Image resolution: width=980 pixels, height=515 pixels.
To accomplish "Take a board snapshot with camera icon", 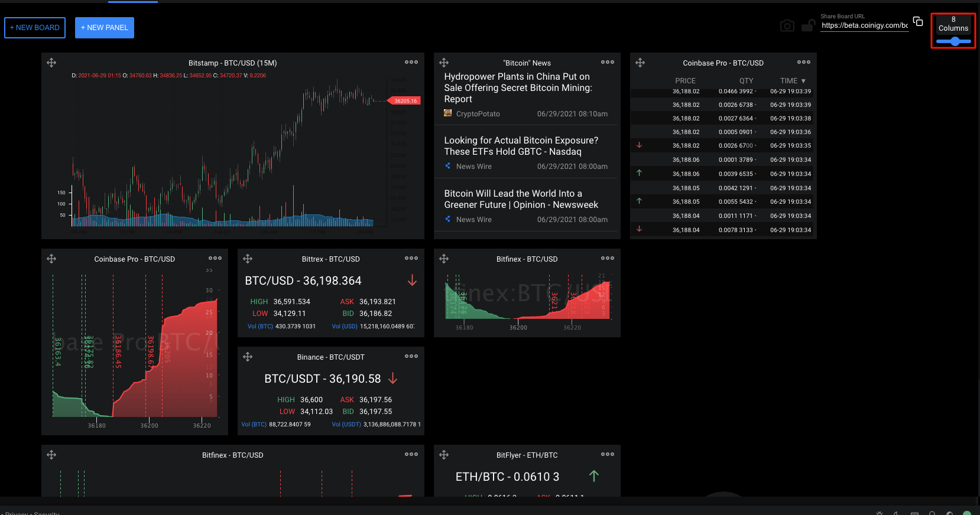I will click(x=787, y=25).
